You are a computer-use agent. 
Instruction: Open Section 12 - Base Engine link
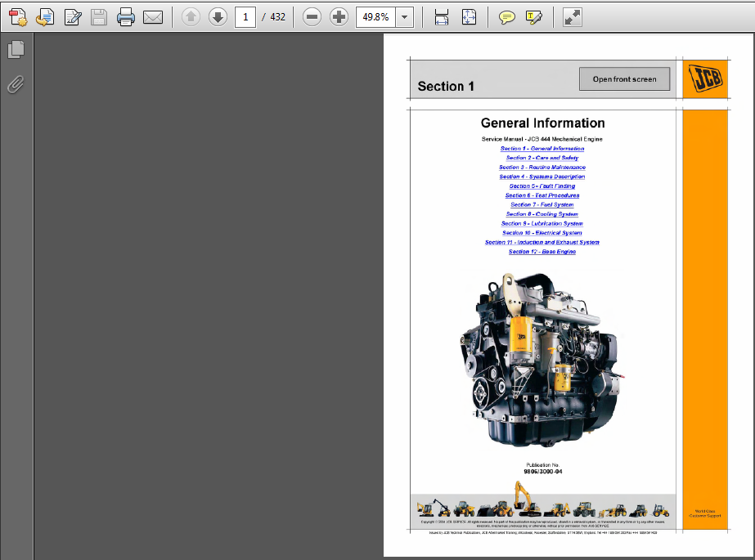[542, 252]
